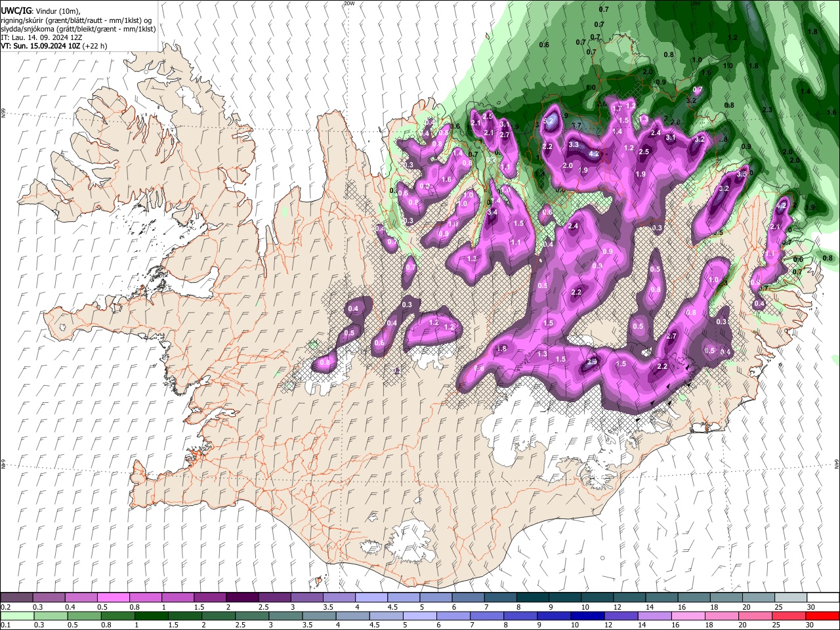Click the 'slydda/snjókoma' legend description line
This screenshot has height=630, width=840.
(x=78, y=29)
